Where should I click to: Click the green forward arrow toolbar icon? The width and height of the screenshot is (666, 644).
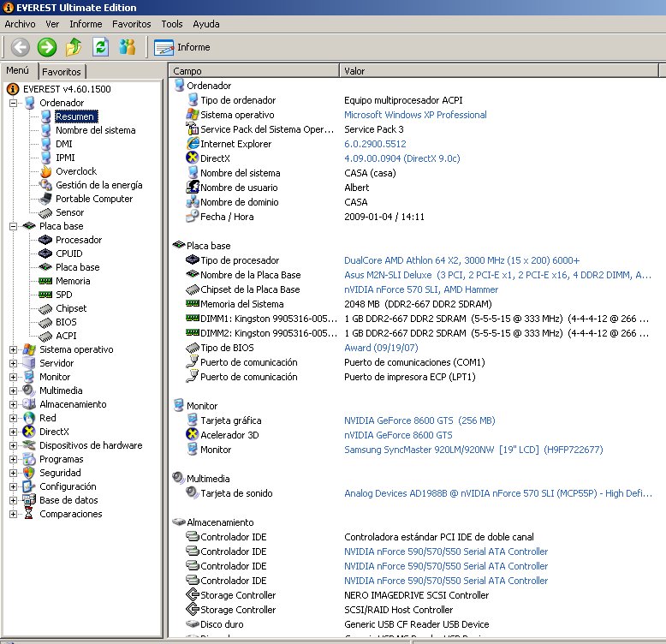tap(47, 47)
